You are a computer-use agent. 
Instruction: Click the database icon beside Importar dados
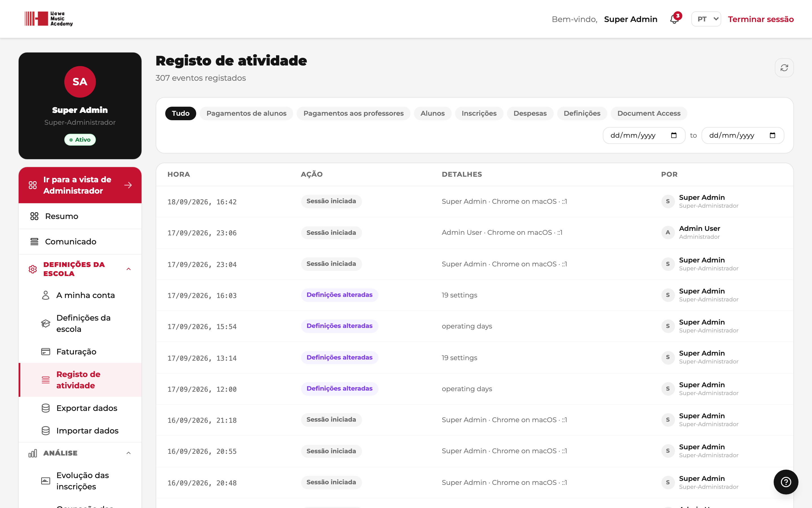(x=46, y=430)
